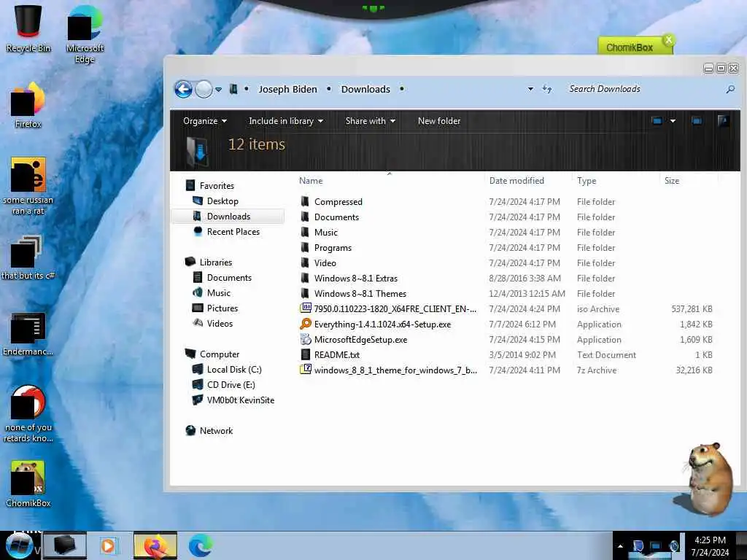
Task: Select Downloads in the navigation pane
Action: click(228, 216)
